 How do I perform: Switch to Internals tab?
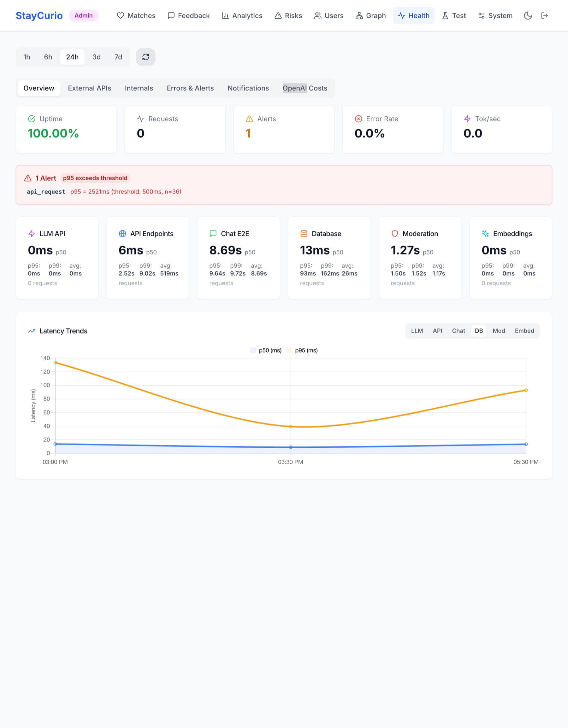[x=139, y=88]
